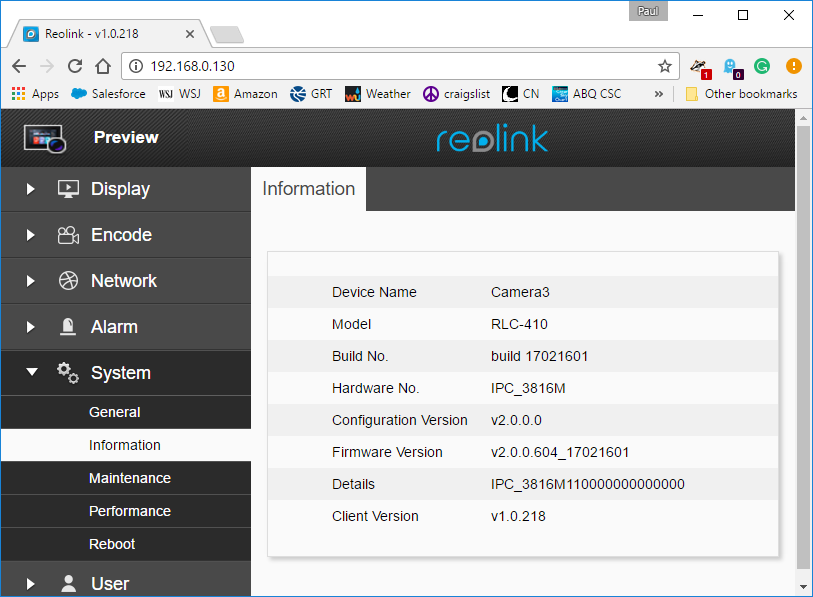Close the Reolink browser tab
The width and height of the screenshot is (813, 597).
click(190, 34)
